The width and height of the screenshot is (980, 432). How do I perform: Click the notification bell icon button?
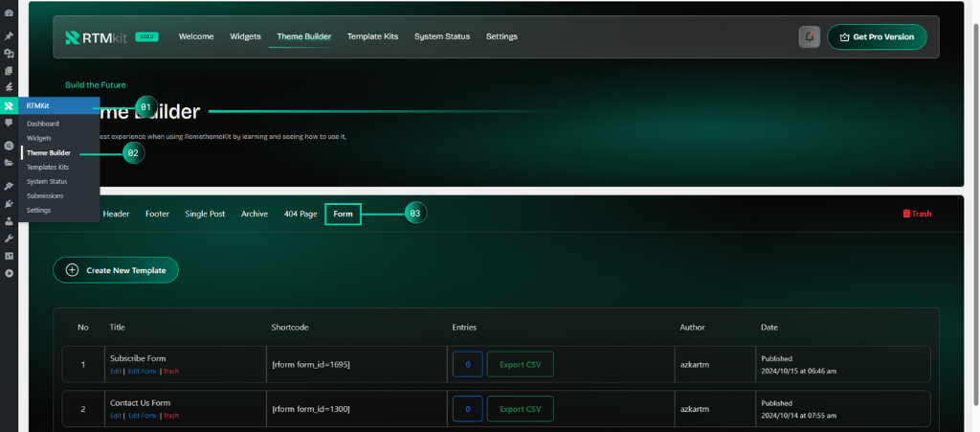[810, 37]
